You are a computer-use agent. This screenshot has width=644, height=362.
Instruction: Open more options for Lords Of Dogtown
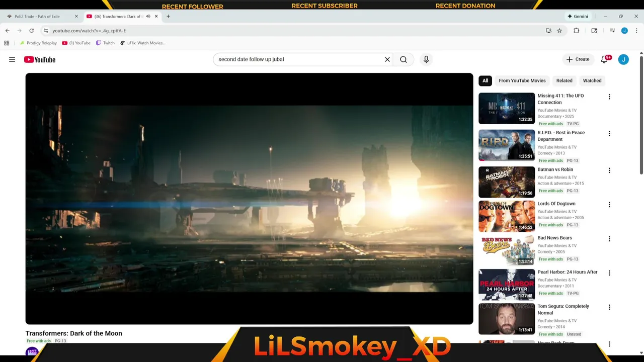point(609,205)
